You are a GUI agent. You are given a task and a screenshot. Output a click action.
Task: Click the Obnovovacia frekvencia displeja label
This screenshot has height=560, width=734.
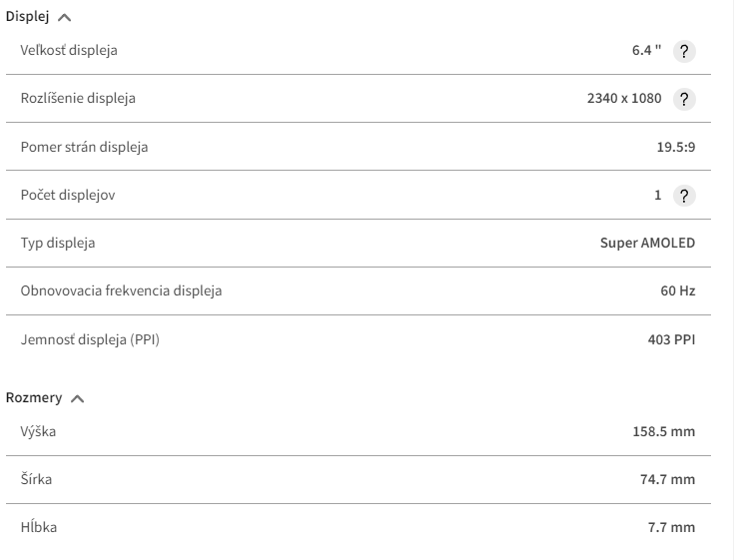click(121, 290)
